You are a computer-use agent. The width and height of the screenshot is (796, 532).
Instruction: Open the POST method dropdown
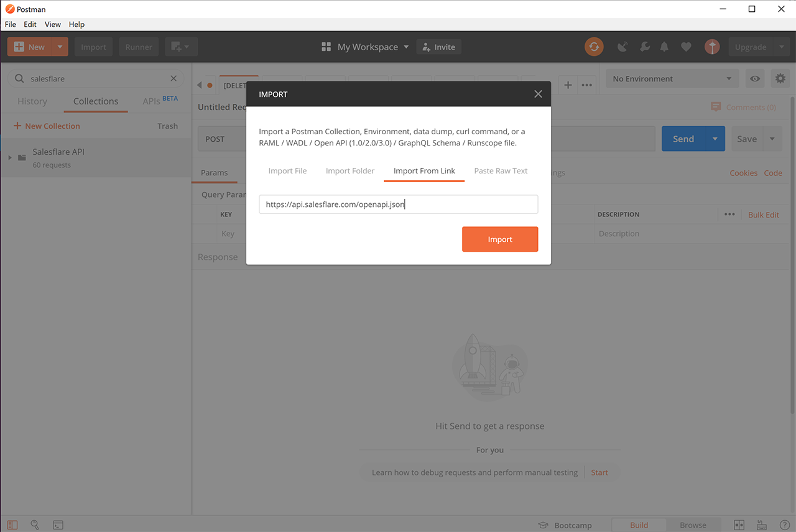(x=222, y=139)
